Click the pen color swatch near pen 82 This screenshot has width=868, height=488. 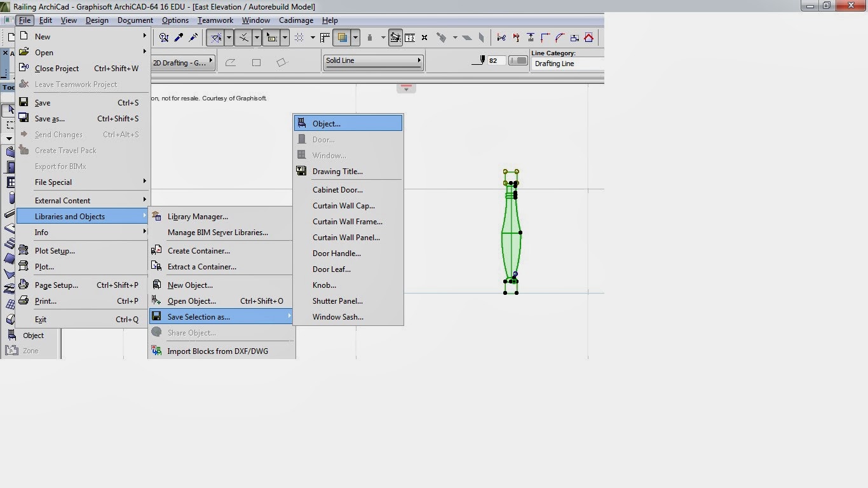(518, 60)
